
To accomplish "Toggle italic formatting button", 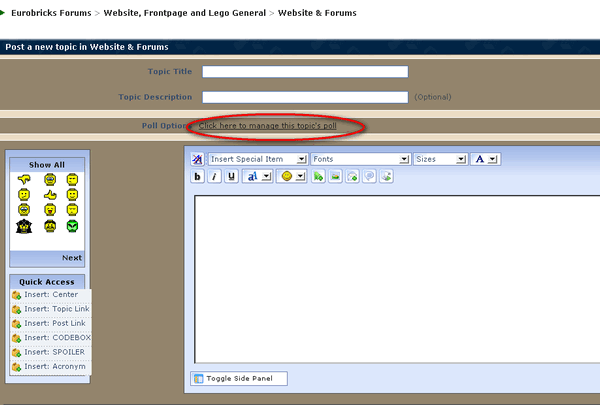I will (215, 176).
